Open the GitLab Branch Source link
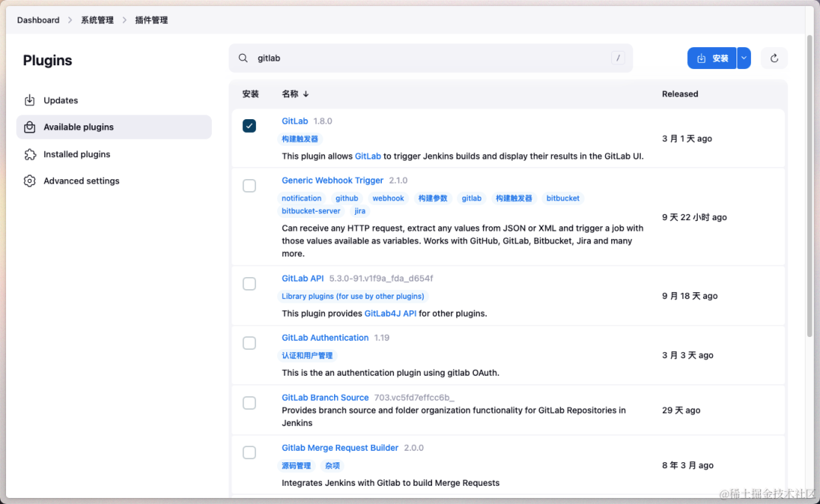Image resolution: width=820 pixels, height=504 pixels. click(x=325, y=397)
